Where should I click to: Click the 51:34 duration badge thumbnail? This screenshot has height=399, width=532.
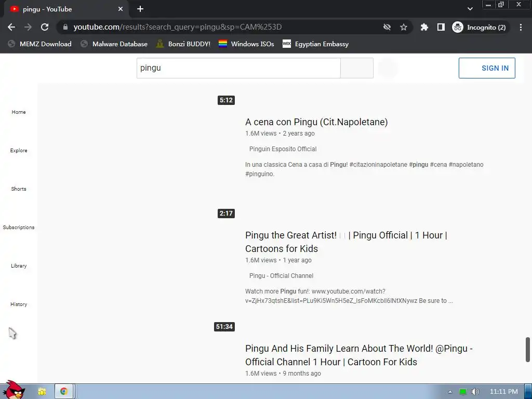(x=224, y=327)
